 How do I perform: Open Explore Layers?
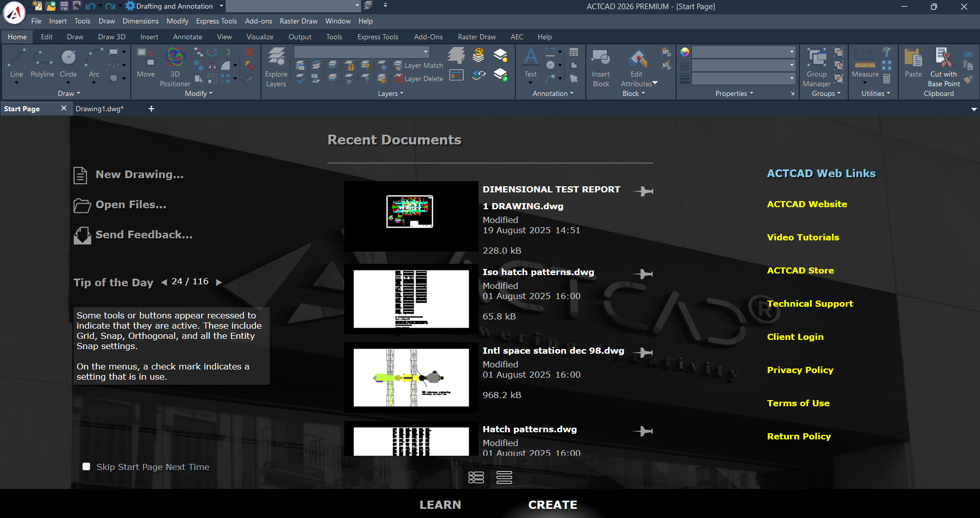(276, 67)
